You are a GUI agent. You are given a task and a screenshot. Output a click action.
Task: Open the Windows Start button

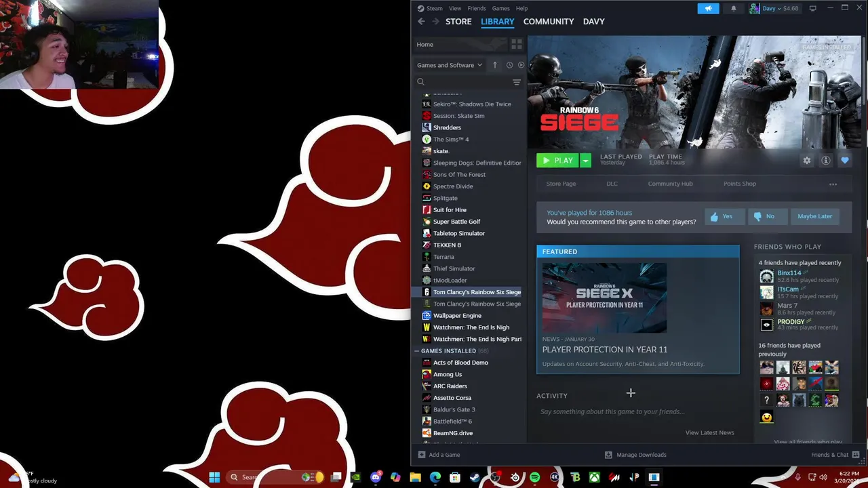(214, 477)
